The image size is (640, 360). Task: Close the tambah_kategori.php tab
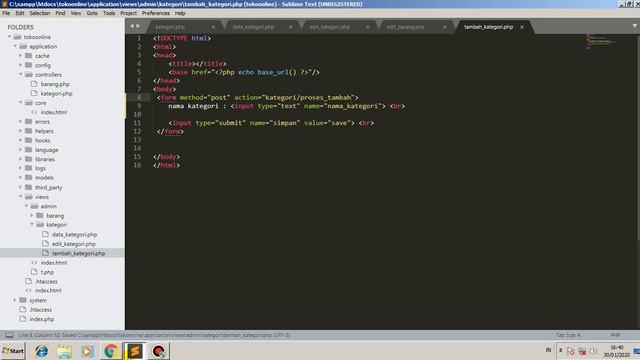click(x=522, y=27)
